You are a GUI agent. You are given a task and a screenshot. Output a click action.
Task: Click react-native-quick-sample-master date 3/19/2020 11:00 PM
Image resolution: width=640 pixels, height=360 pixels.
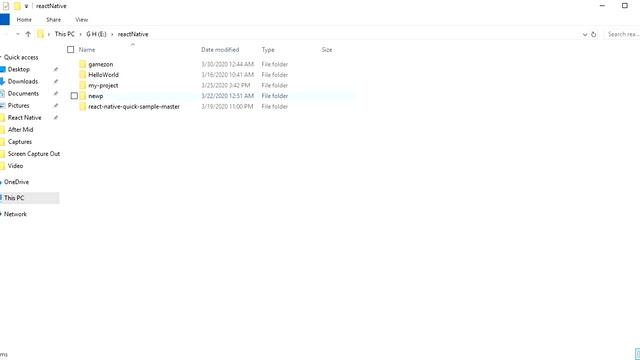tap(227, 107)
